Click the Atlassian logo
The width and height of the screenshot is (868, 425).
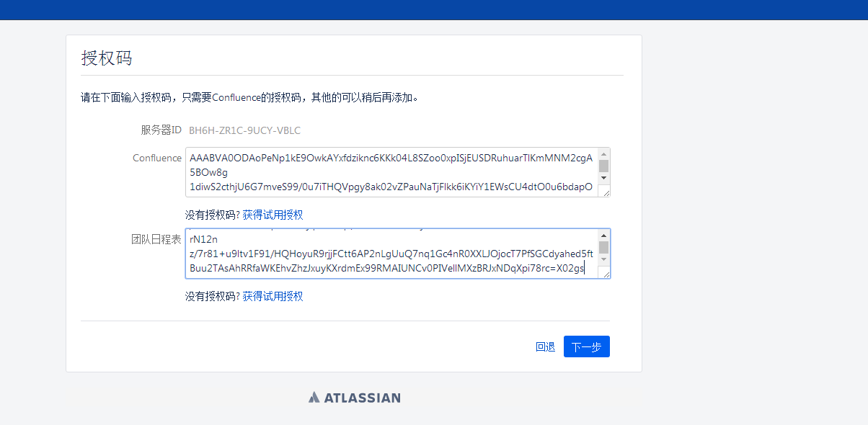point(354,397)
